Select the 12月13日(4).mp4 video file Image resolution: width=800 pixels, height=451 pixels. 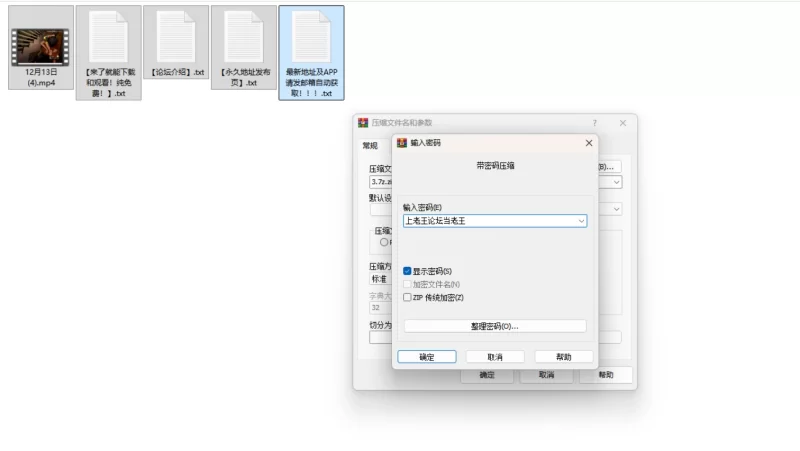coord(41,47)
